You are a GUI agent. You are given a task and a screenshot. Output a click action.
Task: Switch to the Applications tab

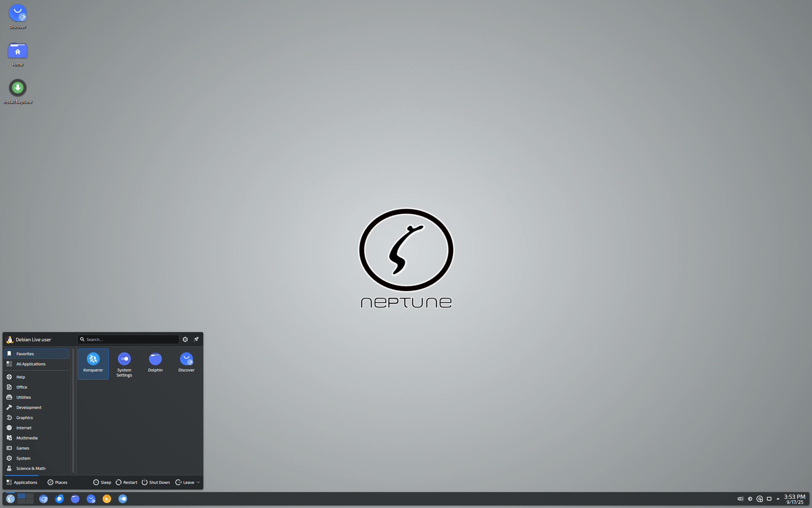point(22,483)
